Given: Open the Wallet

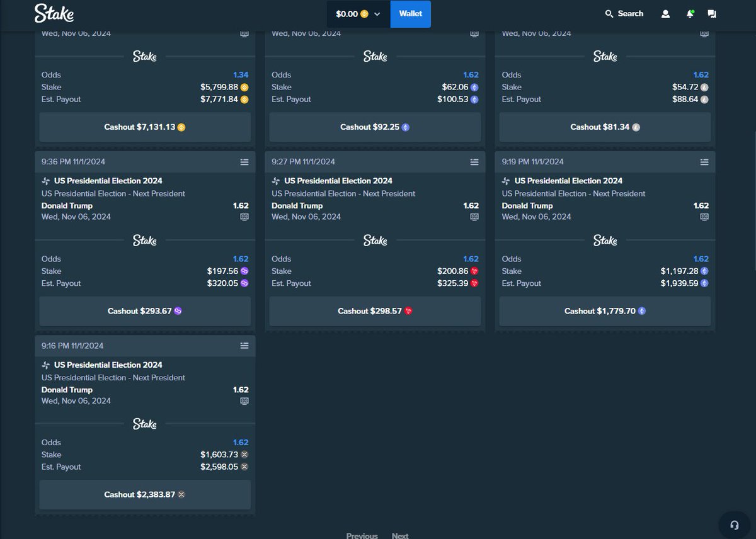Looking at the screenshot, I should [411, 14].
